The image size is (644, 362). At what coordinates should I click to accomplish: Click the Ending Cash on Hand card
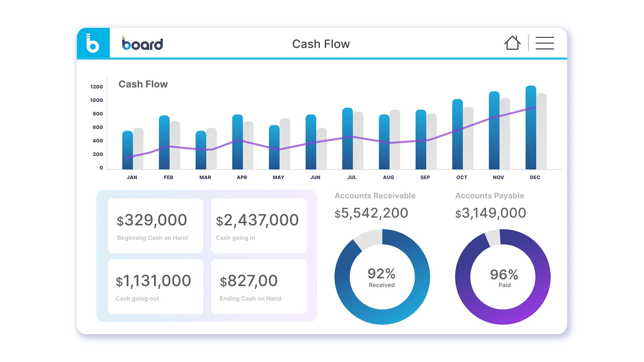pos(258,286)
